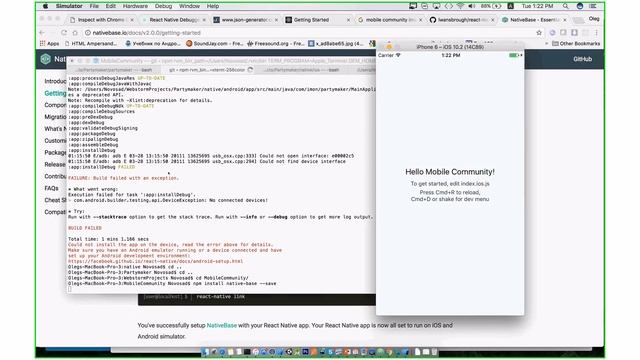
Task: Click the NativeBase logo icon
Action: 45,59
